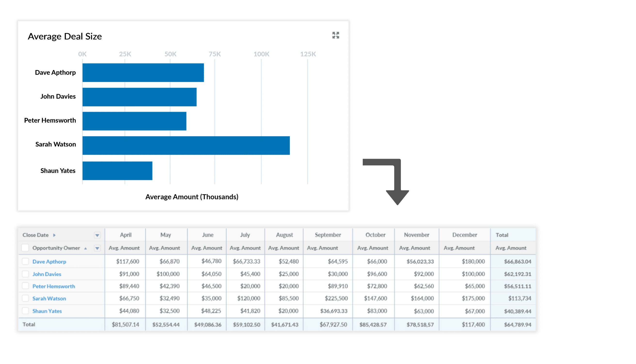Click the Dave Apthorp link
Viewport: 636px width, 364px height.
click(49, 262)
